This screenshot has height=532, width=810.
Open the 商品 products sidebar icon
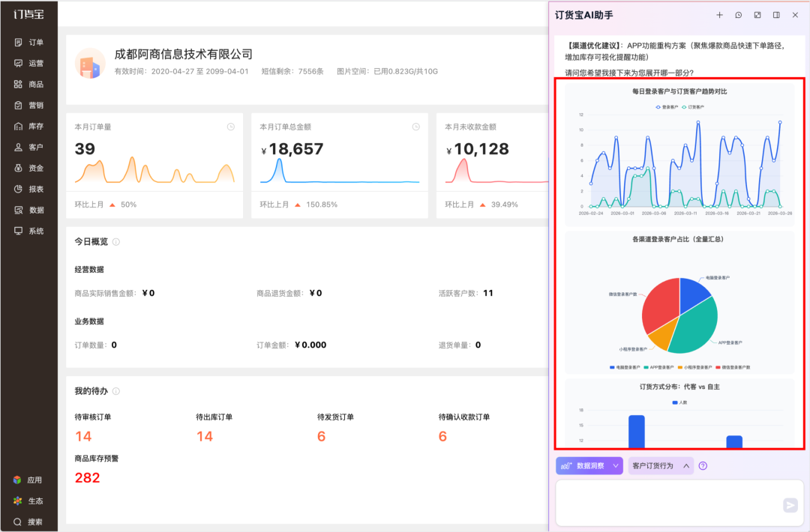[x=18, y=84]
